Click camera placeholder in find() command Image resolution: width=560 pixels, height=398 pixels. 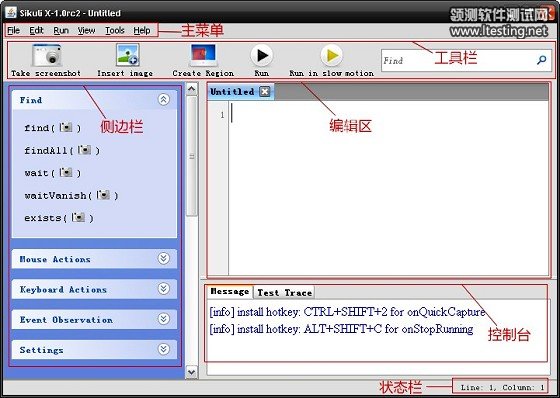66,127
